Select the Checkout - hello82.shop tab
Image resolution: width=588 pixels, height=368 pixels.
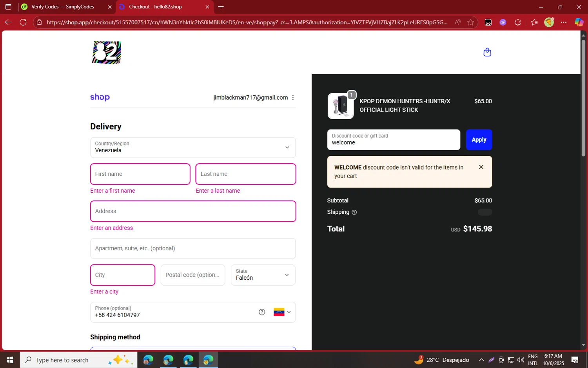[164, 7]
